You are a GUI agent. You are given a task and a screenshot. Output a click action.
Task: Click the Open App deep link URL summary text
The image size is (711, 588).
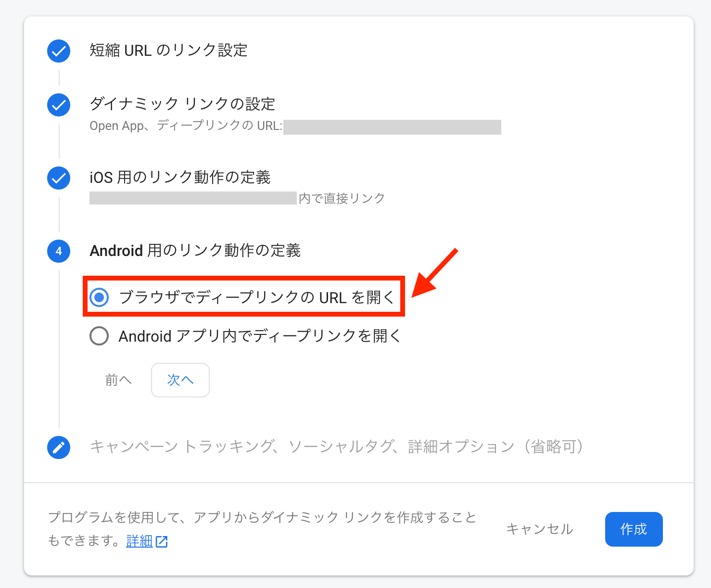point(186,126)
